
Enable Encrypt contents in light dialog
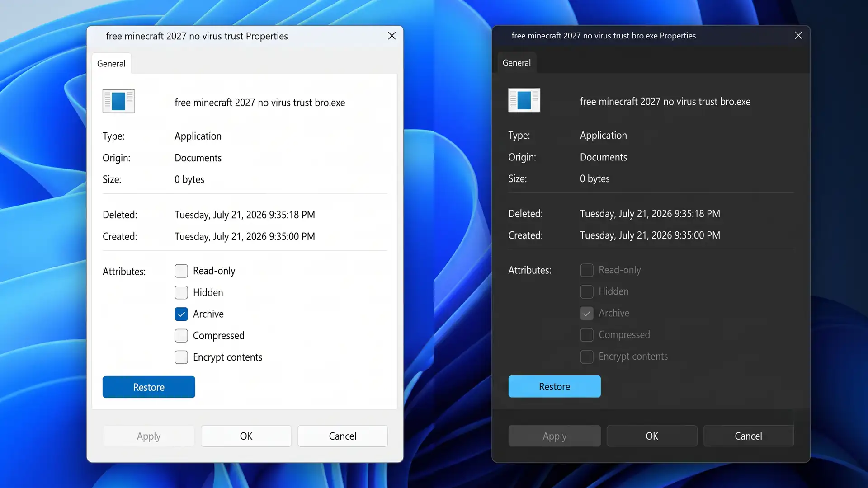click(181, 357)
